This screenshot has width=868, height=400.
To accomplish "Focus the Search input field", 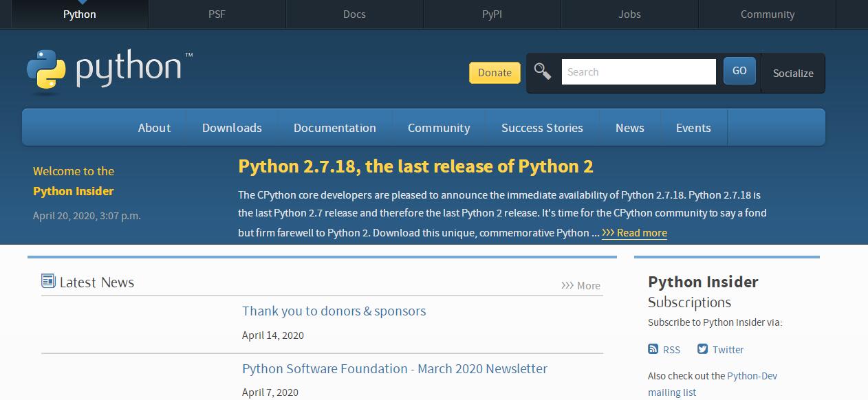I will (x=638, y=71).
